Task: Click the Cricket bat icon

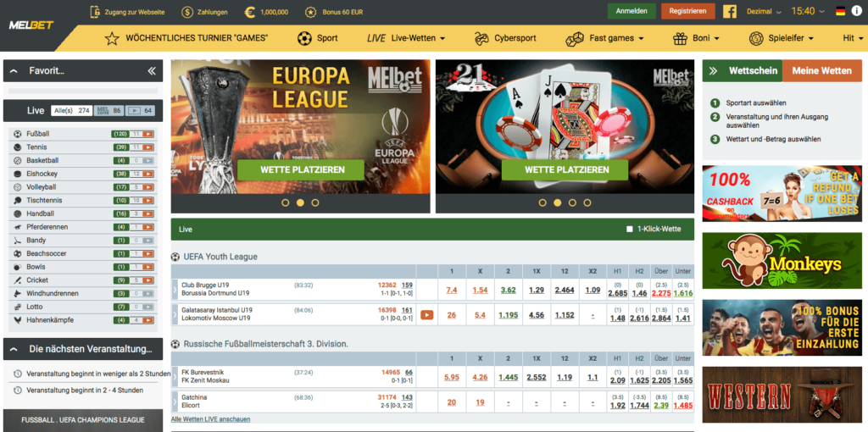Action: (x=17, y=280)
